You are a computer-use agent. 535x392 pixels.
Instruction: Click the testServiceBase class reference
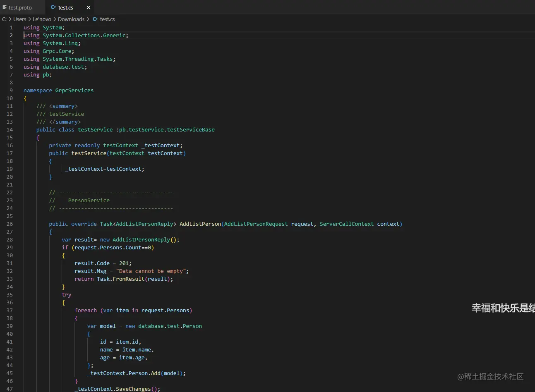191,129
